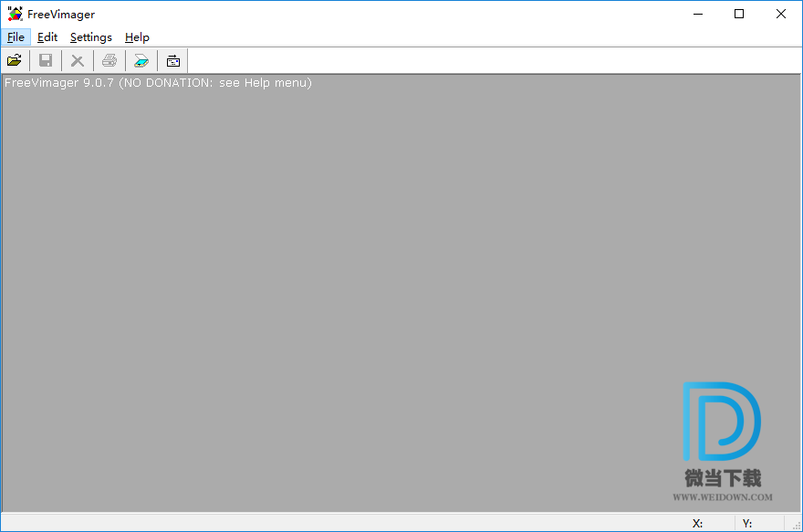The image size is (803, 532).
Task: Open the Help menu
Action: click(x=137, y=37)
